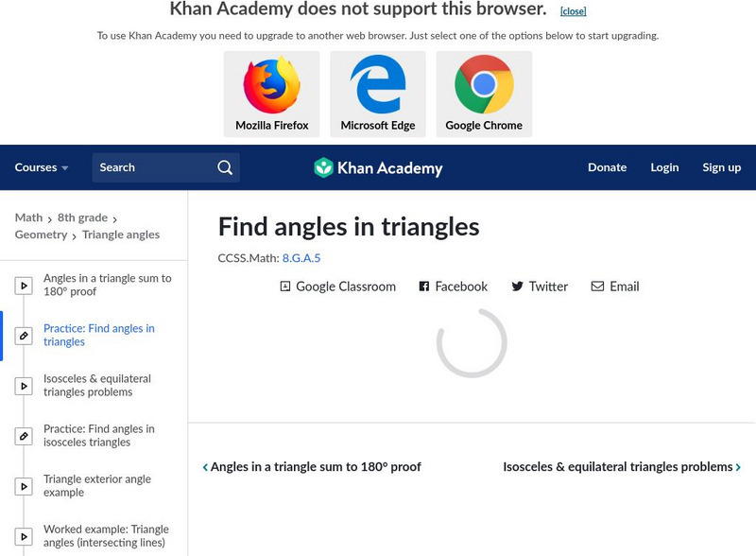Share this exercise on Twitter

pyautogui.click(x=540, y=287)
